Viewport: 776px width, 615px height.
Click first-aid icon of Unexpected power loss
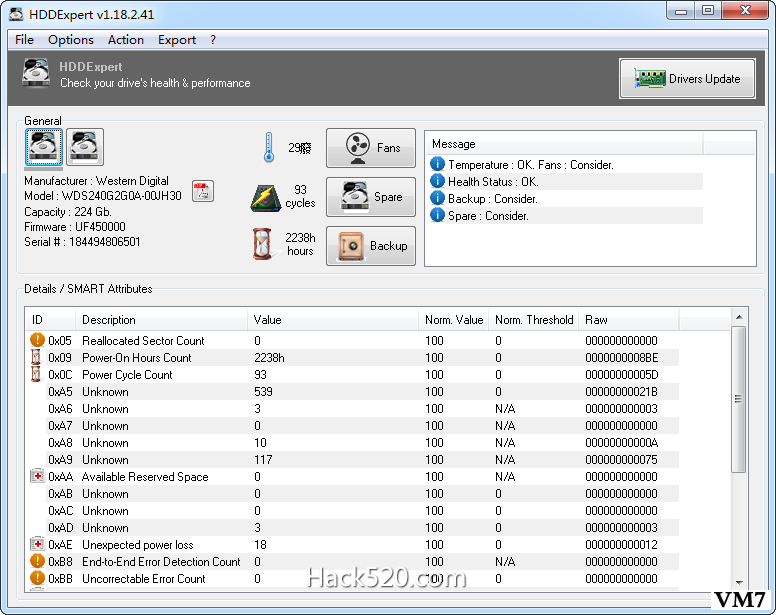[x=37, y=544]
